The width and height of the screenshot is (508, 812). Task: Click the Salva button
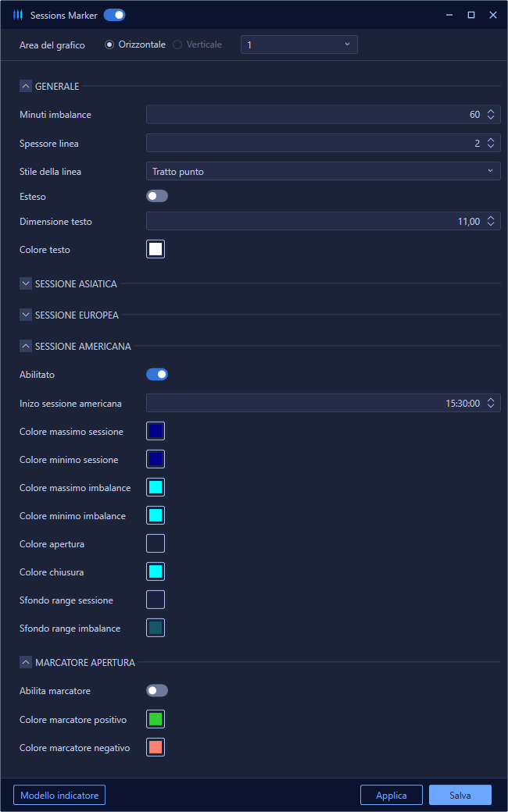coord(460,795)
